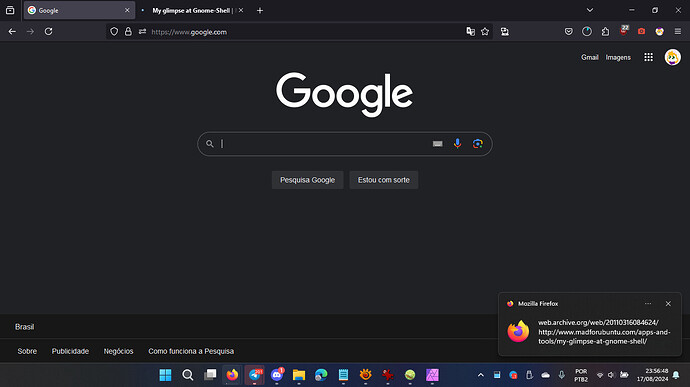Switch keyboard layout POR PTB2
This screenshot has height=387, width=690.
pos(581,375)
